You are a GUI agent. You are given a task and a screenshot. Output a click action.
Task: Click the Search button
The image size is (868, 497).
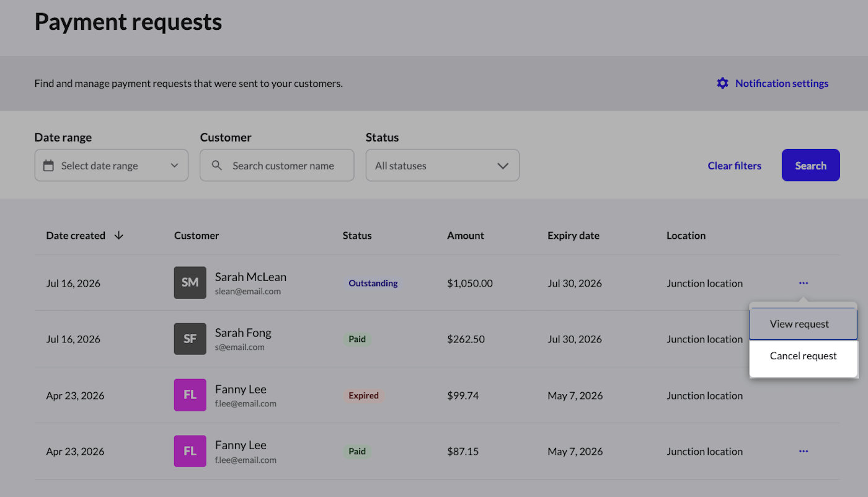(810, 165)
